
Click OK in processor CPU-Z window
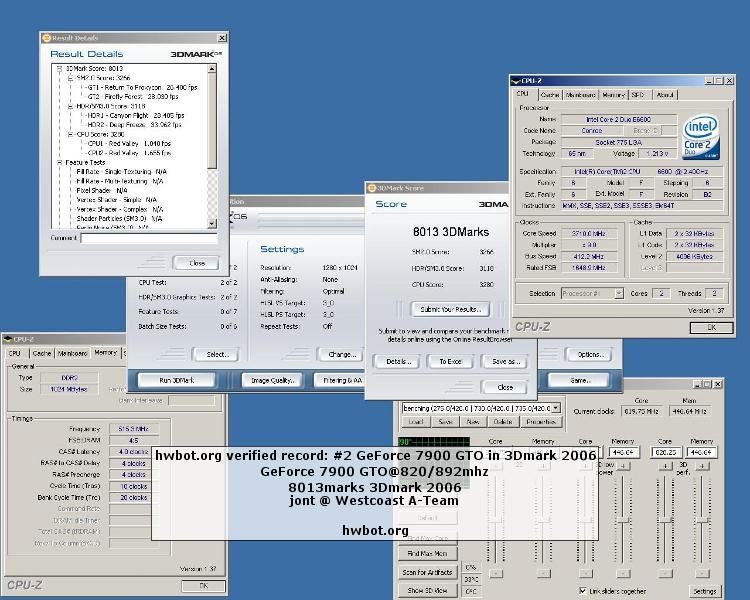pyautogui.click(x=711, y=327)
